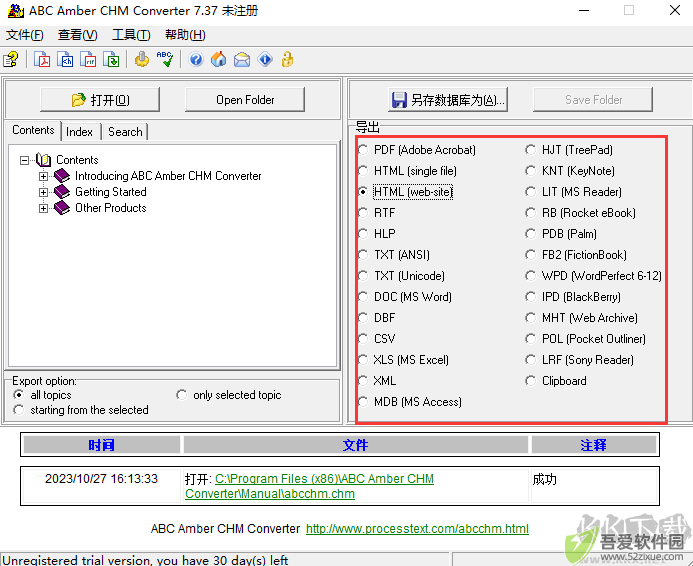Select Getting Started topic in tree

coord(110,192)
